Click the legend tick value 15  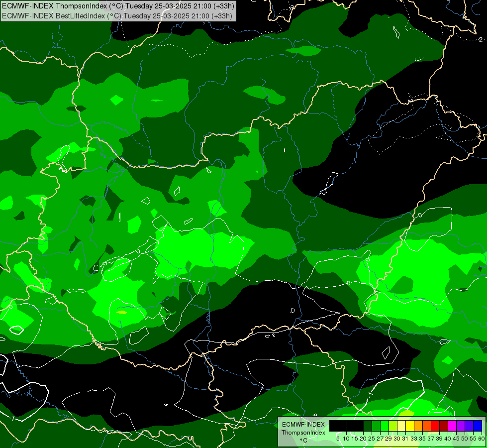click(355, 439)
